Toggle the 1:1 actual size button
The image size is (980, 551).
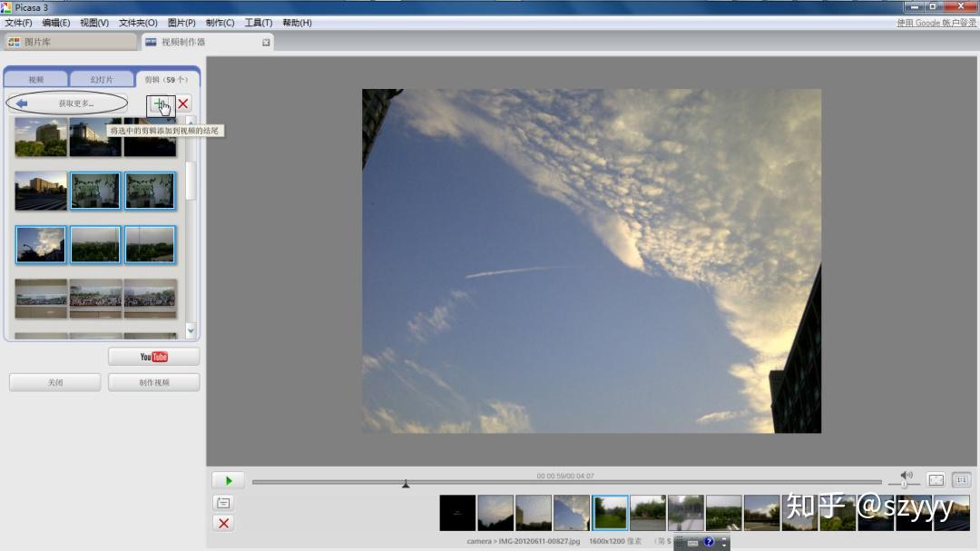click(x=961, y=479)
